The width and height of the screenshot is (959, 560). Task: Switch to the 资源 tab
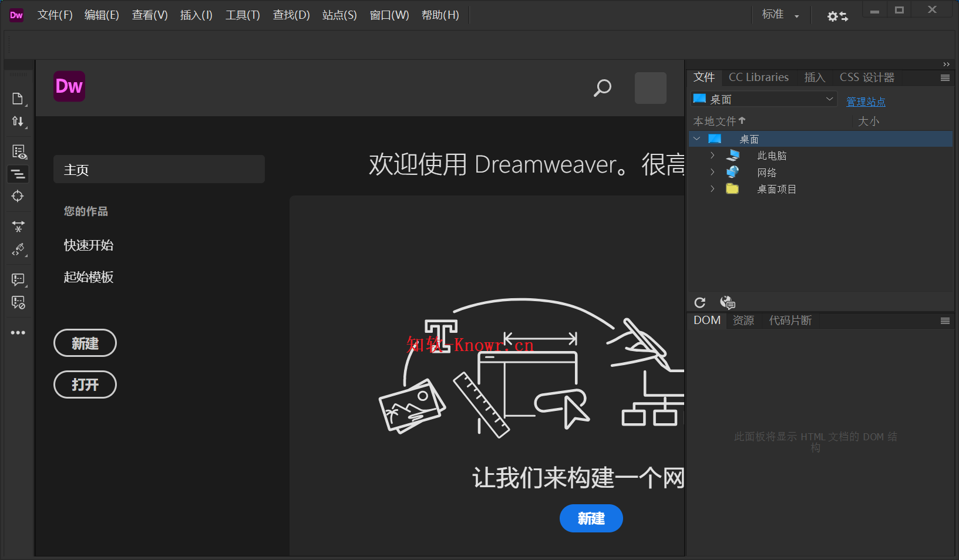point(743,321)
